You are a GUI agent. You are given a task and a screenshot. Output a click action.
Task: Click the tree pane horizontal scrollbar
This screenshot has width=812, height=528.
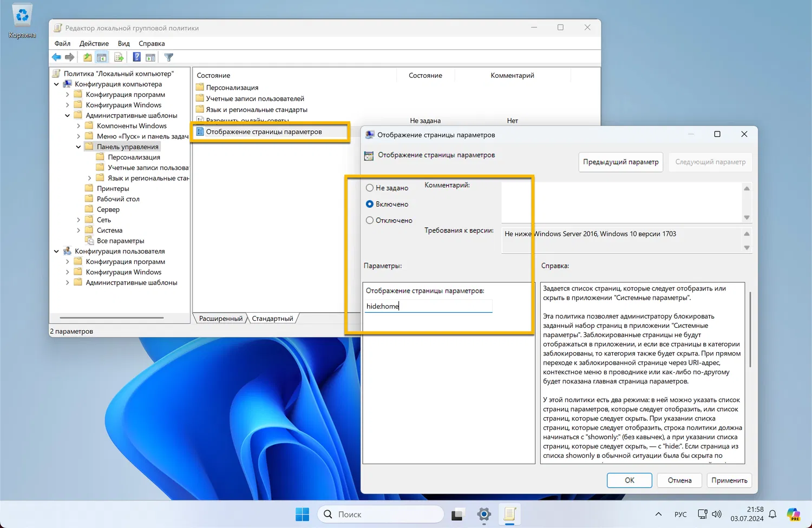tap(112, 318)
